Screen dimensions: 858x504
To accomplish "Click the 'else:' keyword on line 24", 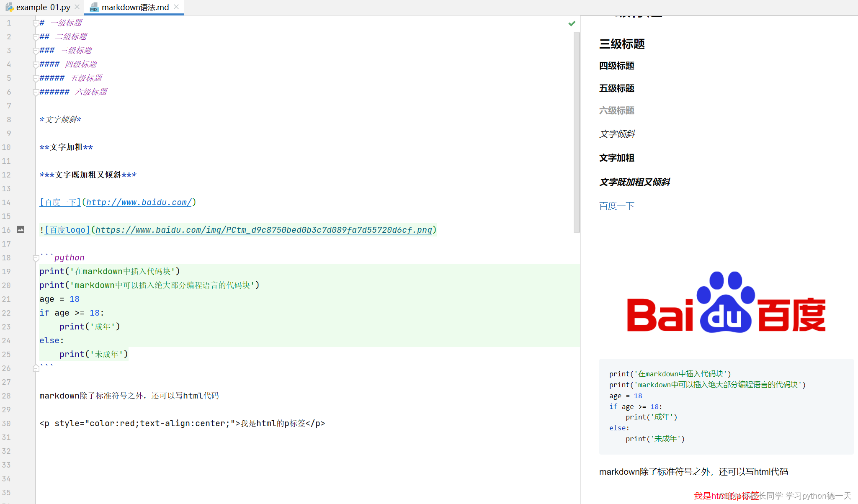I will (52, 340).
